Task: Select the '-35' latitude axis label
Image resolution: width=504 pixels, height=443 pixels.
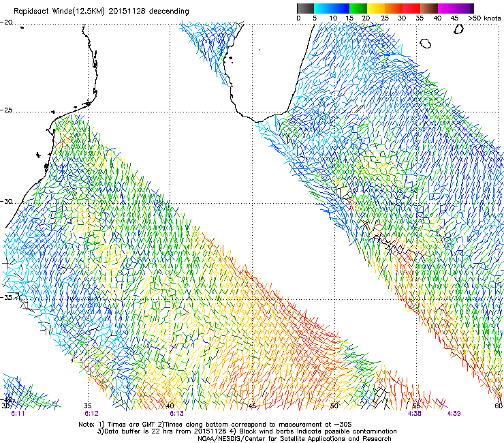Action: (6, 297)
